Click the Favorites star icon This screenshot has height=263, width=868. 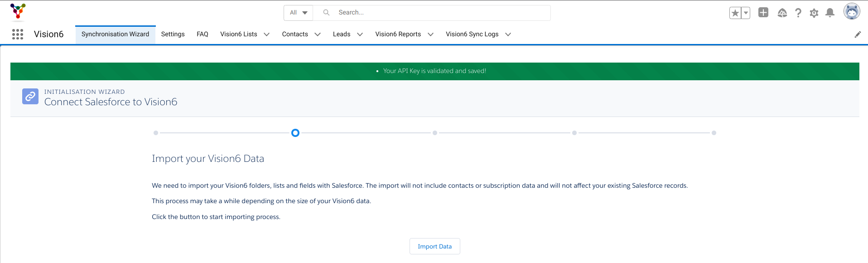(735, 13)
